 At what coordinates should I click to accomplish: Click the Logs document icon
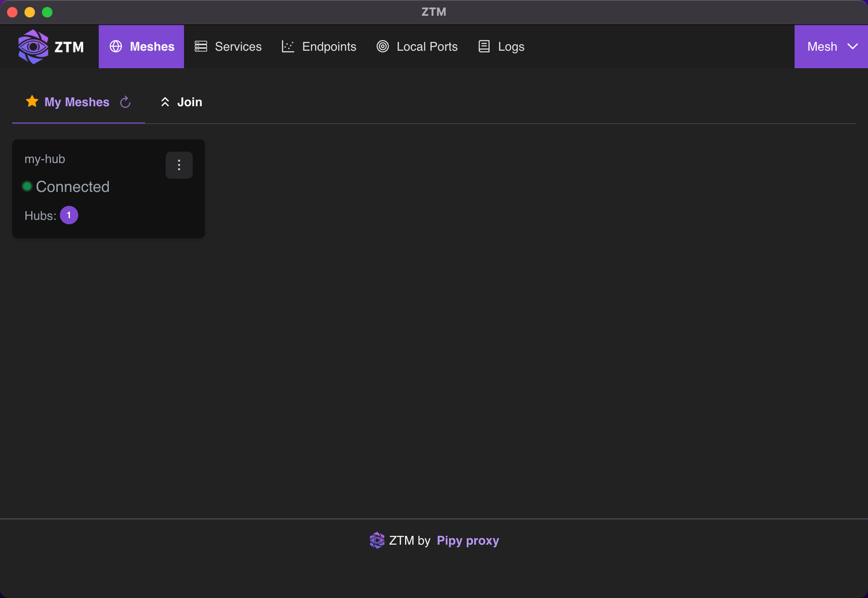point(484,46)
